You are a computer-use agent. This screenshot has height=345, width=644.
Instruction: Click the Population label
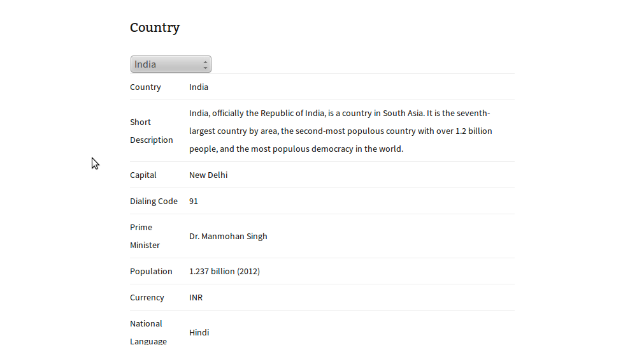151,272
